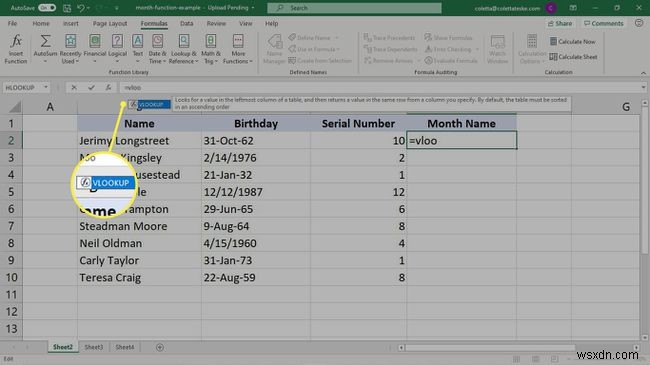Select the Sheet4 tab
The width and height of the screenshot is (650, 365).
pos(125,347)
